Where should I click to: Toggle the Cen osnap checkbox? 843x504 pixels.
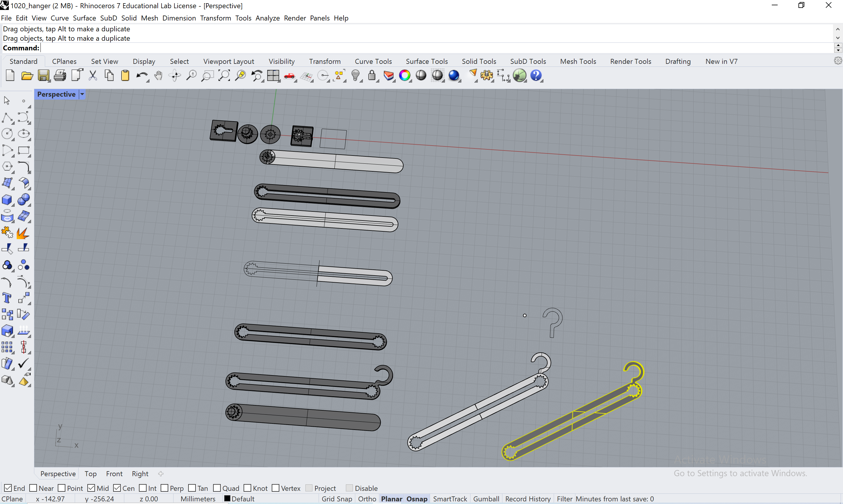pyautogui.click(x=117, y=488)
